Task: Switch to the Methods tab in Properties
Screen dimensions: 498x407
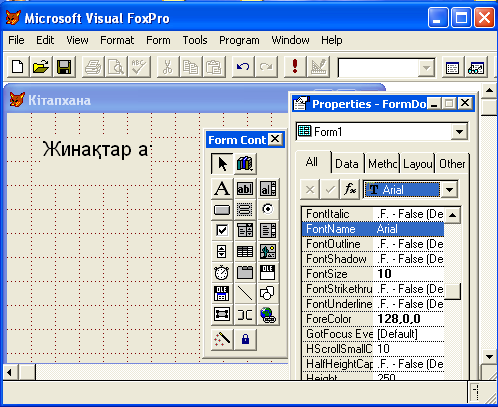Action: click(x=383, y=164)
